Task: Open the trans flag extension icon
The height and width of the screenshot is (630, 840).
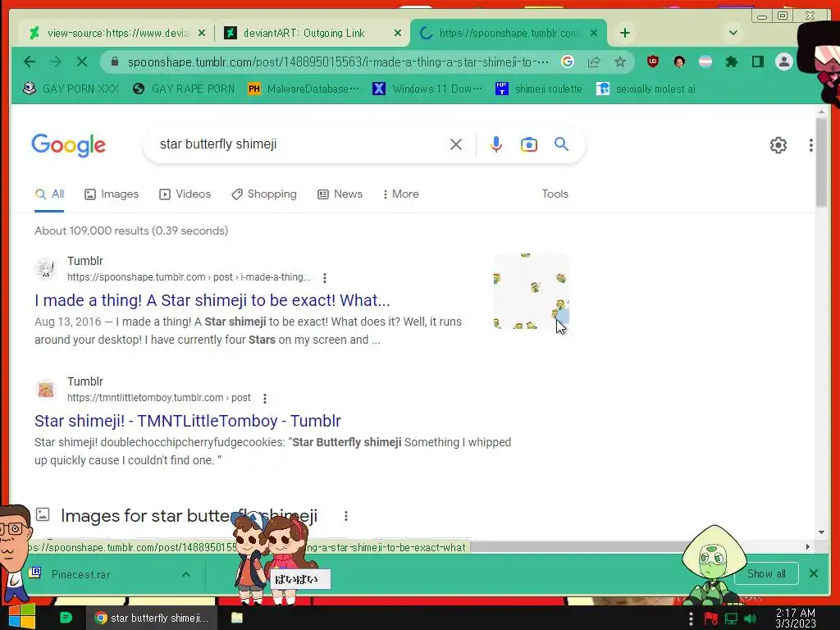Action: [705, 62]
